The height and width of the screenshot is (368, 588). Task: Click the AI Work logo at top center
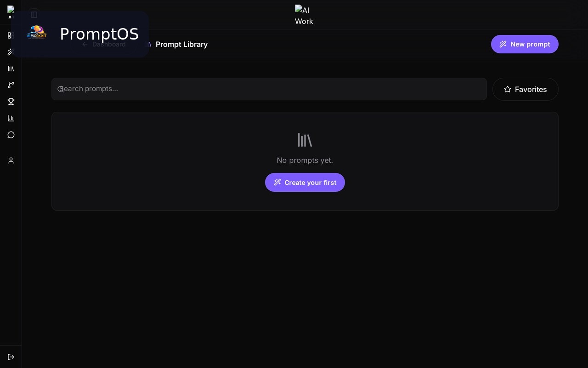pyautogui.click(x=304, y=15)
